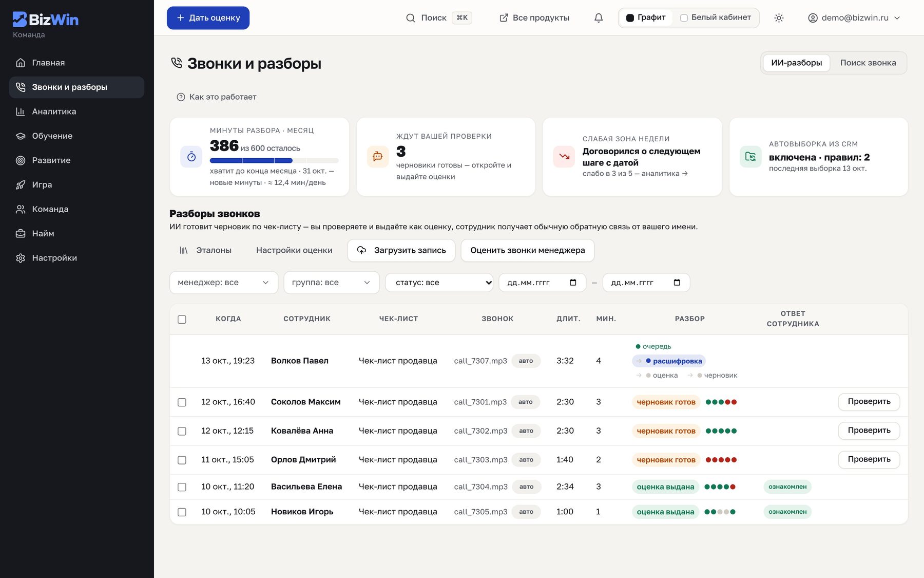
Task: Check the Орлов Дмитрий row checkbox
Action: [x=182, y=460]
